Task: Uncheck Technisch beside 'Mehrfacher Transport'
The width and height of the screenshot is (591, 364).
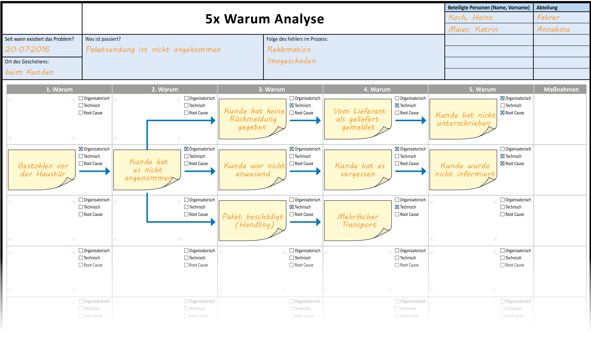Action: coord(397,207)
